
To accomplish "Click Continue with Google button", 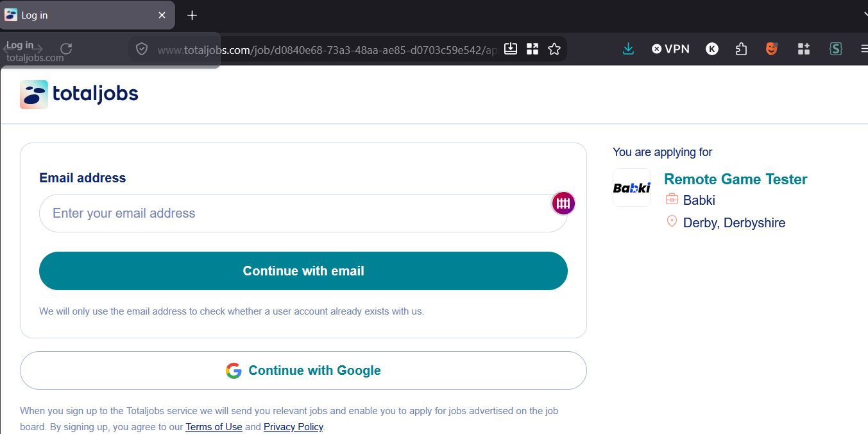I will coord(303,370).
